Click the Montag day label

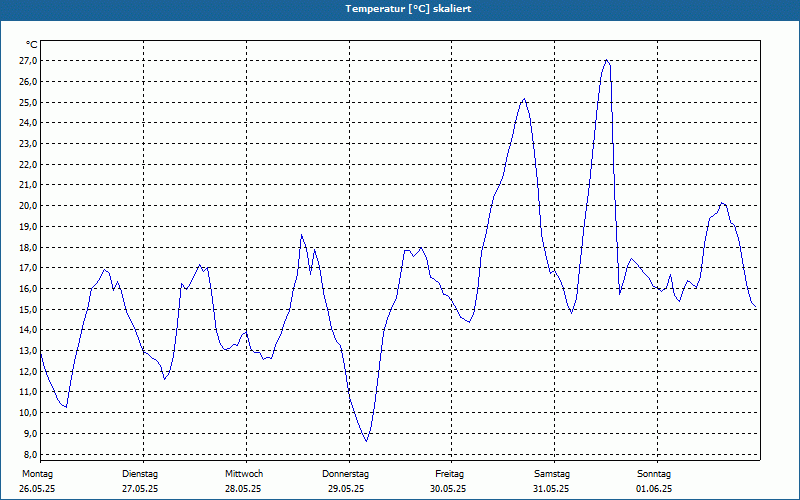click(x=37, y=474)
